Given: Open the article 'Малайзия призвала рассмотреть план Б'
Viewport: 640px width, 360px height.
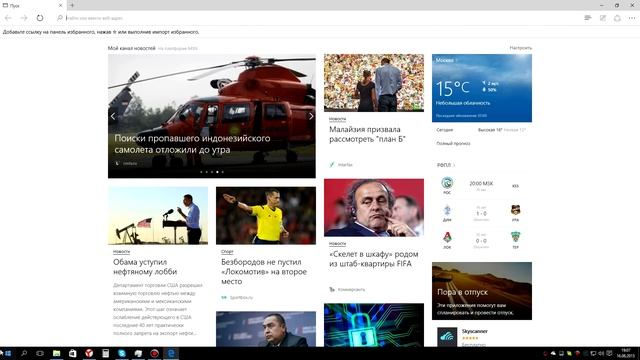Looking at the screenshot, I should click(367, 134).
